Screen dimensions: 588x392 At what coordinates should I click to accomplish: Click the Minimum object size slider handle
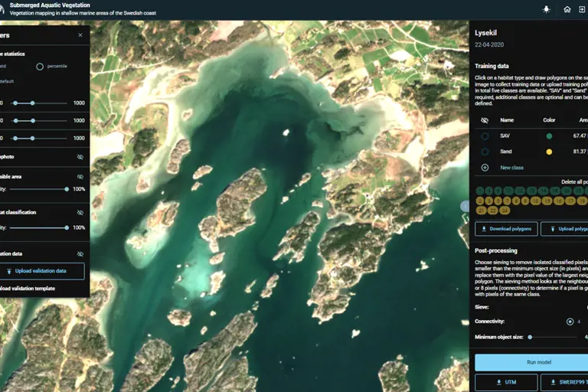[530, 337]
